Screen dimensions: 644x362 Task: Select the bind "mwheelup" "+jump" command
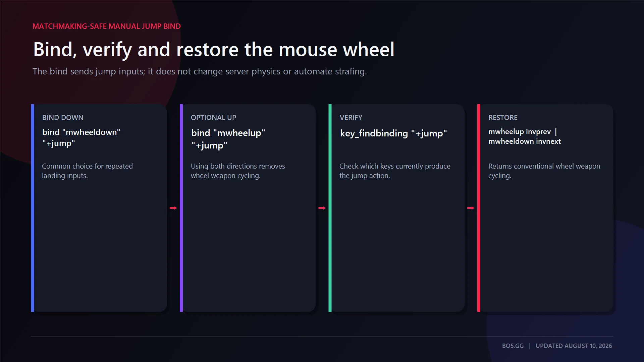228,139
